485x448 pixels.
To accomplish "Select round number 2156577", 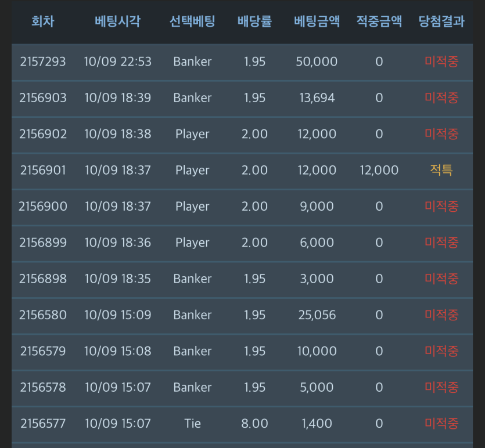I will [42, 423].
